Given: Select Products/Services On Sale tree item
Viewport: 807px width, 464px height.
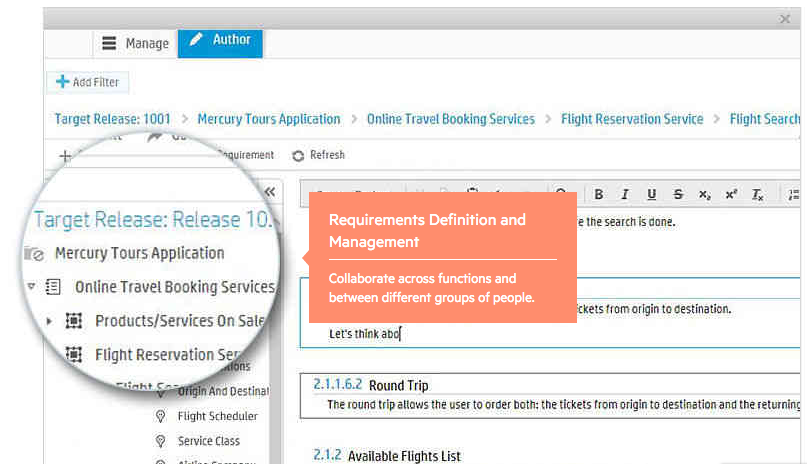Looking at the screenshot, I should tap(180, 321).
